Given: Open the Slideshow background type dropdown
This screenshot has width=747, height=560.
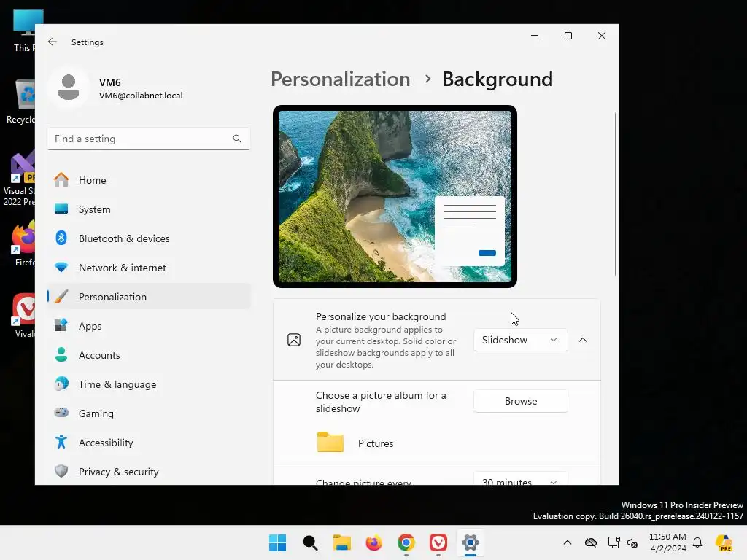Looking at the screenshot, I should coord(521,340).
